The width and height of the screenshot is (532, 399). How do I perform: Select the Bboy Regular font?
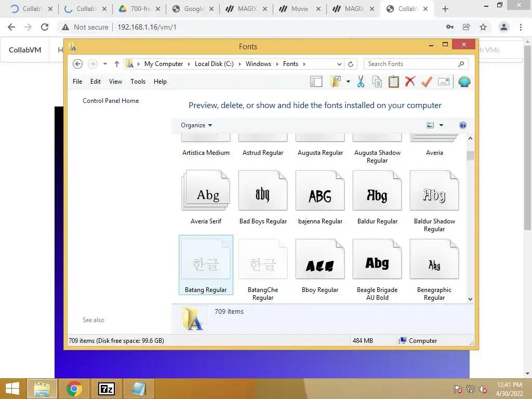(320, 266)
